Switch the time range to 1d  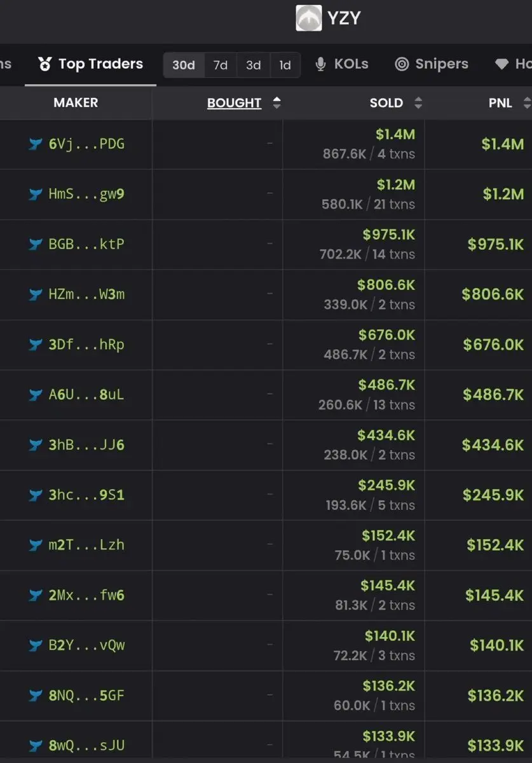tap(285, 65)
